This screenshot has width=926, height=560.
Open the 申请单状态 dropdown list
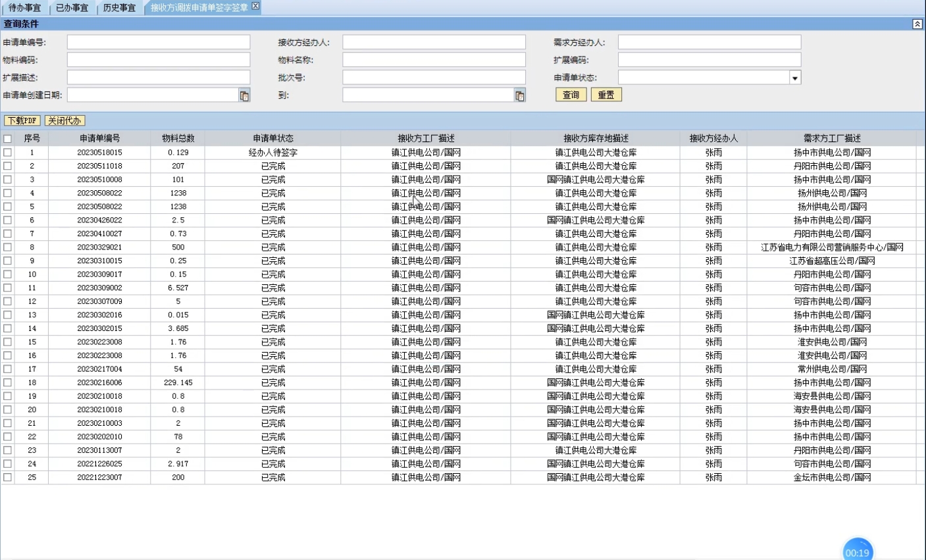(794, 78)
